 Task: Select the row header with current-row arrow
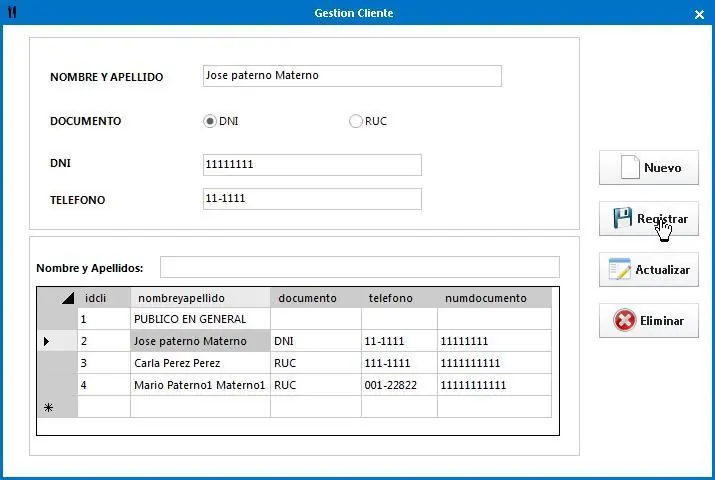(57, 341)
